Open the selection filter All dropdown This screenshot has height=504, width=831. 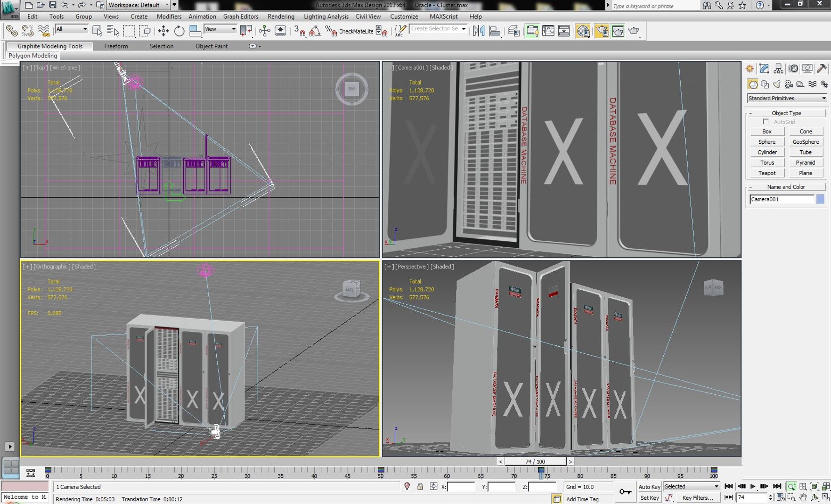tap(71, 29)
